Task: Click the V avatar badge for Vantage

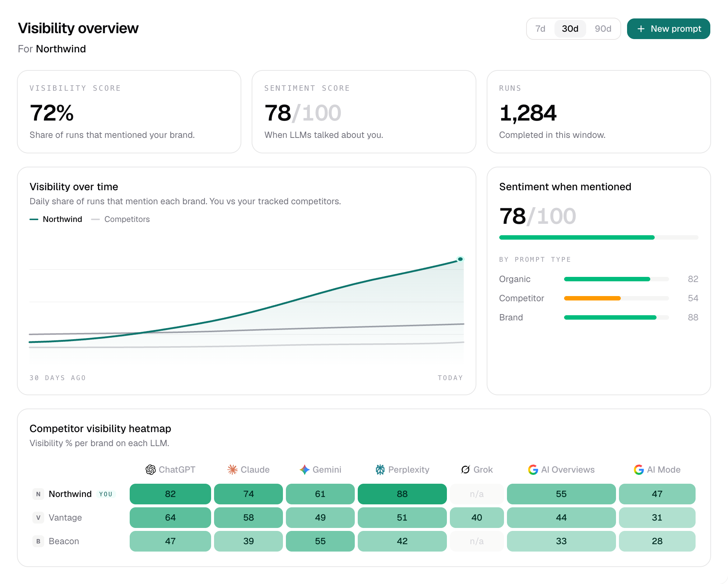Action: (x=38, y=518)
